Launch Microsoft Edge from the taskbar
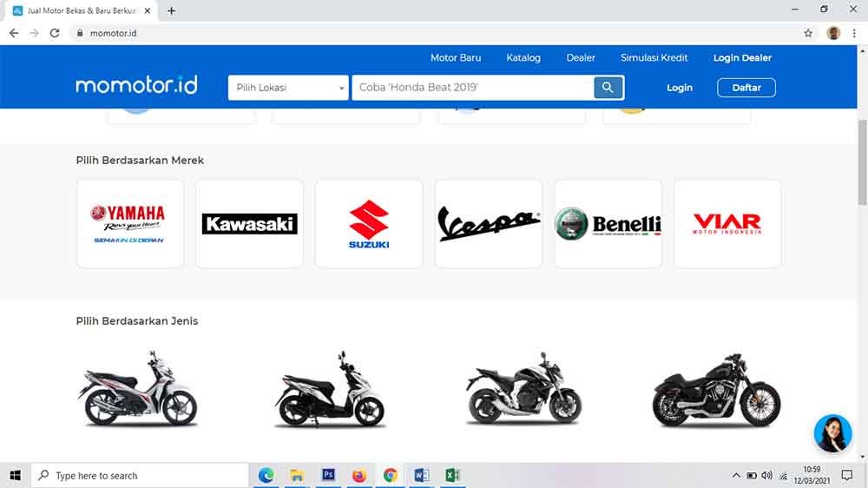The width and height of the screenshot is (868, 488). pos(266,475)
